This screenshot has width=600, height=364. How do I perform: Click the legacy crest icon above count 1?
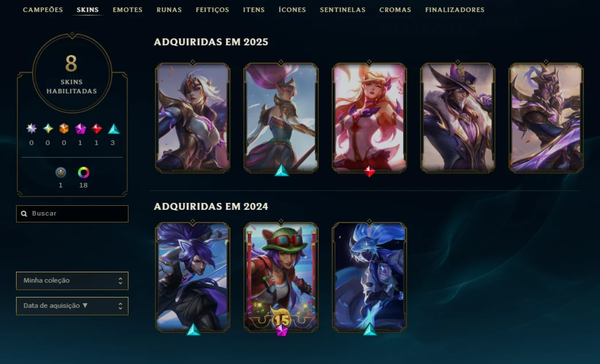click(x=60, y=173)
